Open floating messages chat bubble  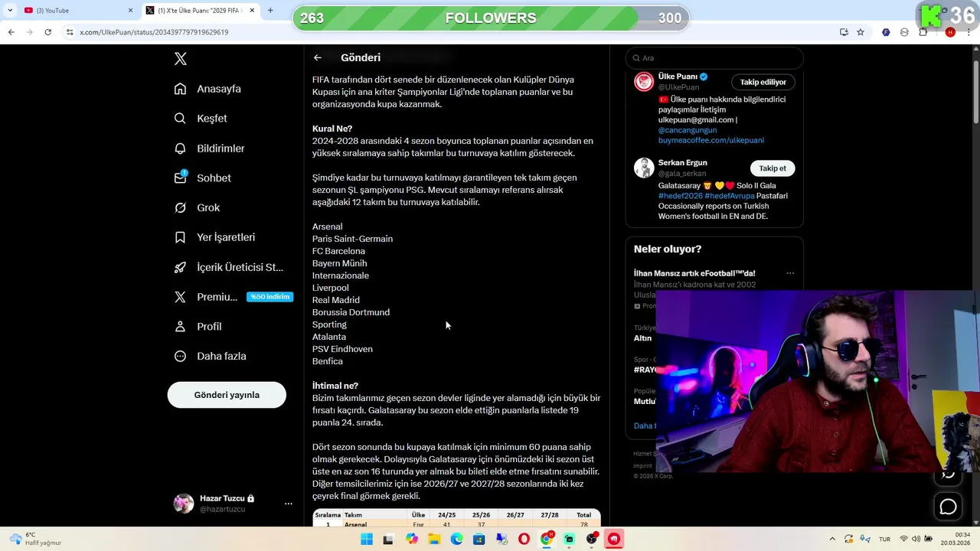(x=948, y=507)
